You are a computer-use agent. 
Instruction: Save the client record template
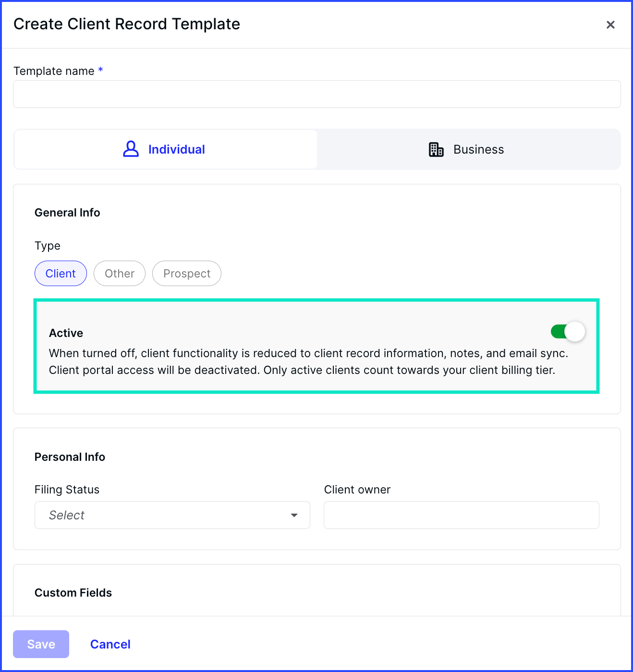(41, 644)
